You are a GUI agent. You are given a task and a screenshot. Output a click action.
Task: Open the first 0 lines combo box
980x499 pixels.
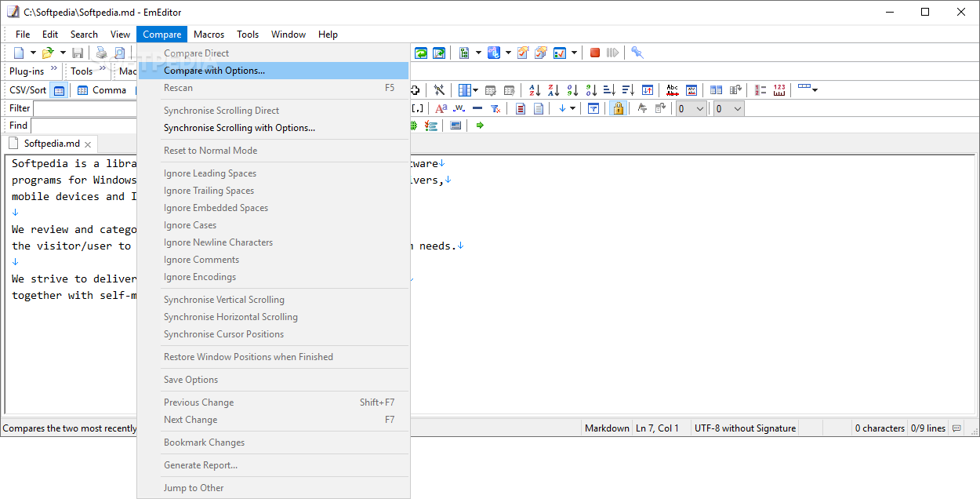[690, 108]
